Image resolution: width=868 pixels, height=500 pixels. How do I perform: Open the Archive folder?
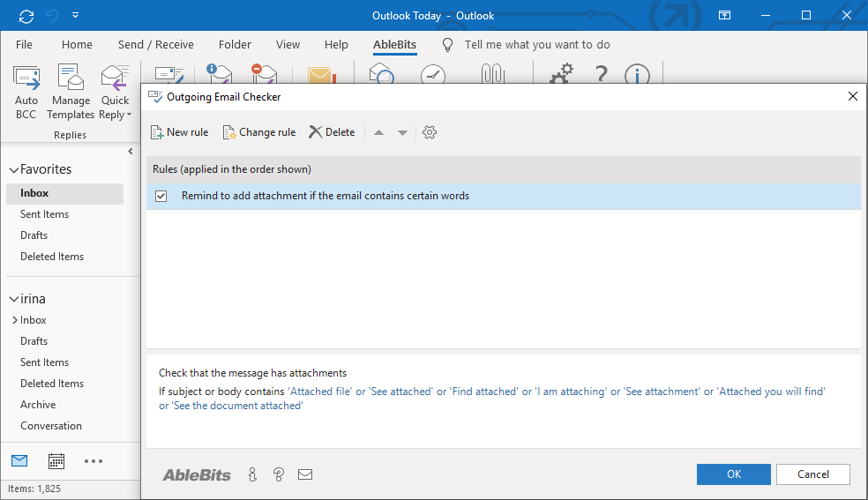[x=38, y=404]
